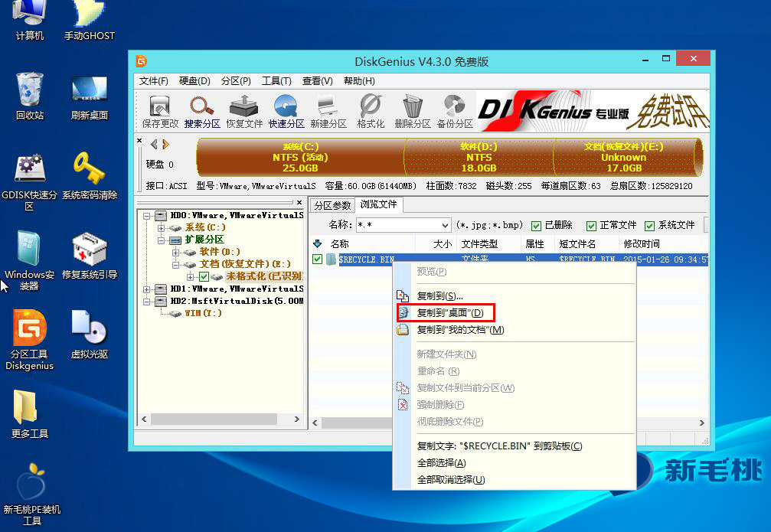Viewport: 771px width, 532px height.
Task: Expand the 未格式化(已识别) tree node
Action: [191, 277]
